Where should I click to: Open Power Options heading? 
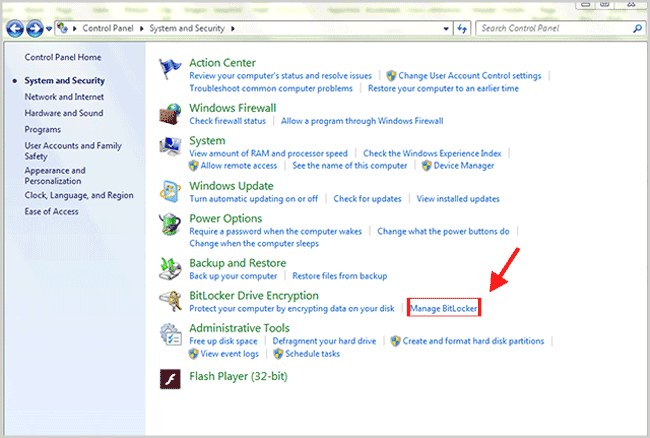pyautogui.click(x=226, y=218)
